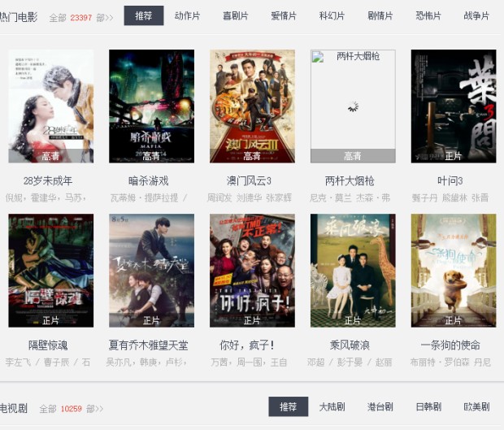Open the 暗杀游戏 movie poster
This screenshot has height=430, width=504.
pyautogui.click(x=151, y=106)
